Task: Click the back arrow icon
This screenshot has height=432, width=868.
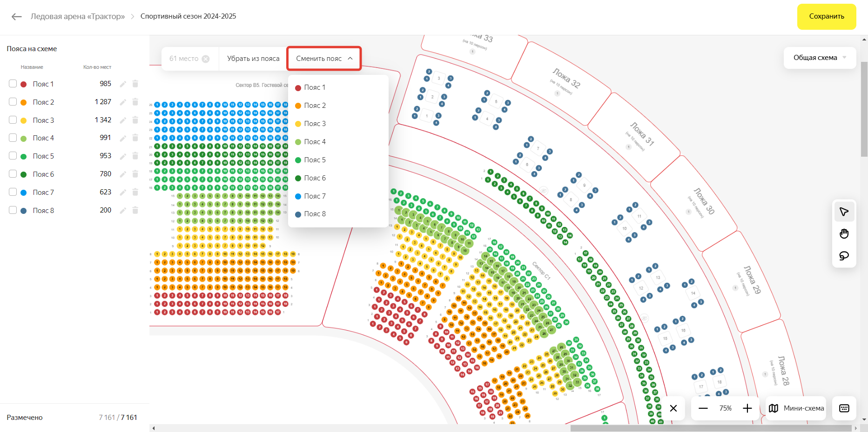Action: (x=17, y=17)
